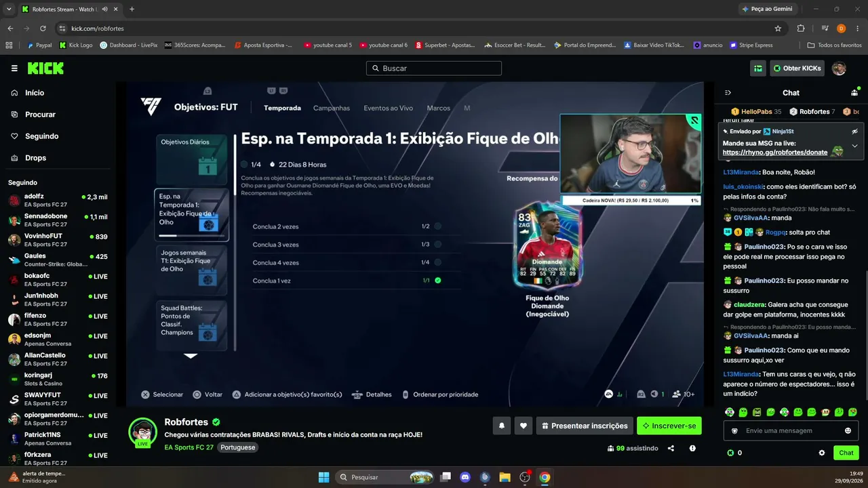
Task: Click the EA Sports FC 27 category link
Action: click(x=189, y=447)
